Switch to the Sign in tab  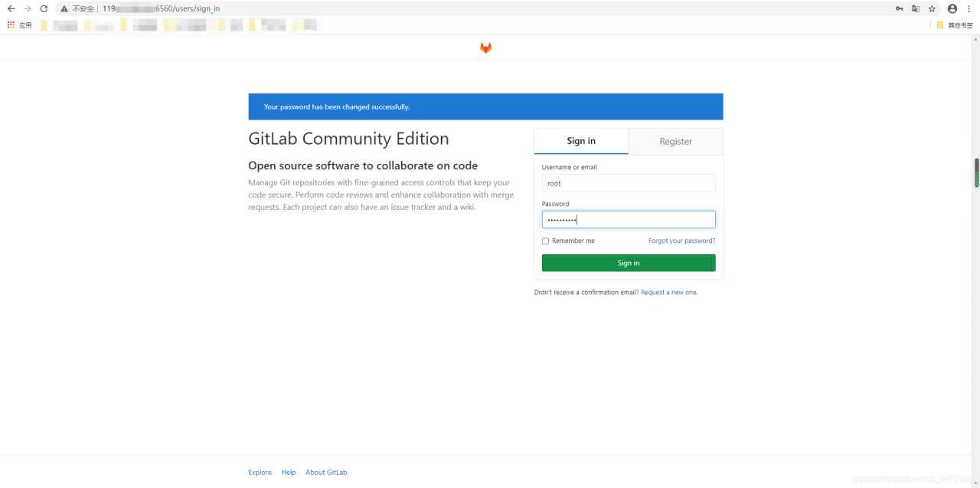pos(581,141)
